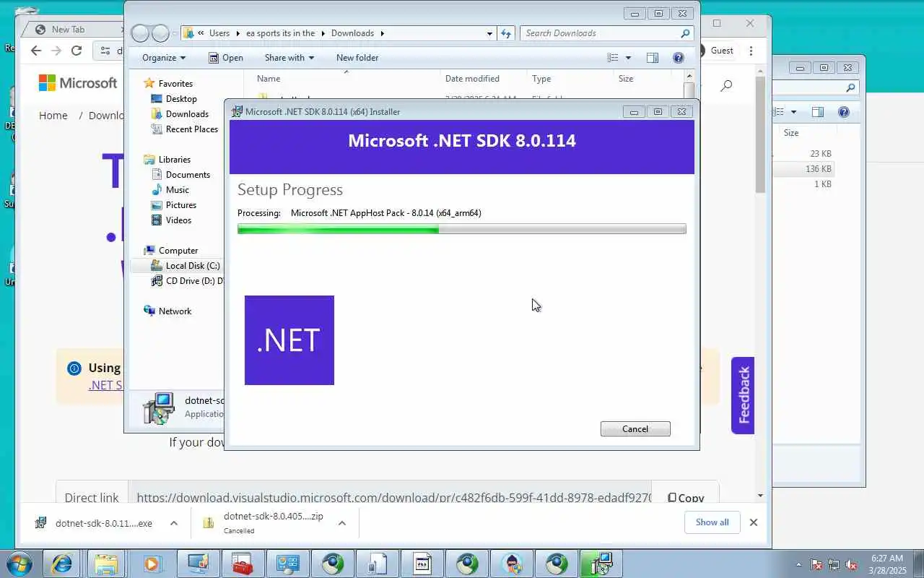924x578 pixels.
Task: Refresh the Downloads folder address bar
Action: pos(506,33)
